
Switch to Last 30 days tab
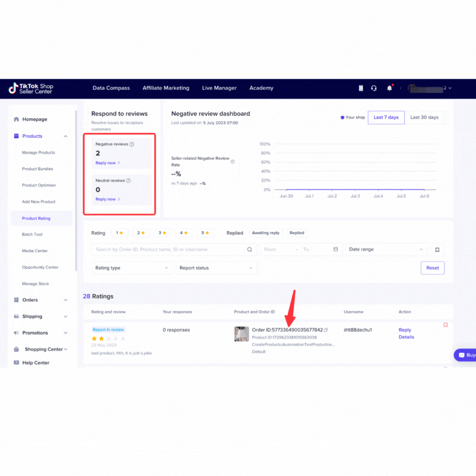pos(424,117)
